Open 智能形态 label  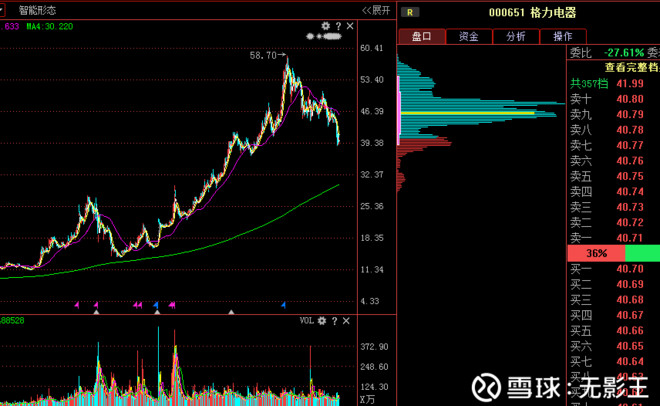coord(37,10)
